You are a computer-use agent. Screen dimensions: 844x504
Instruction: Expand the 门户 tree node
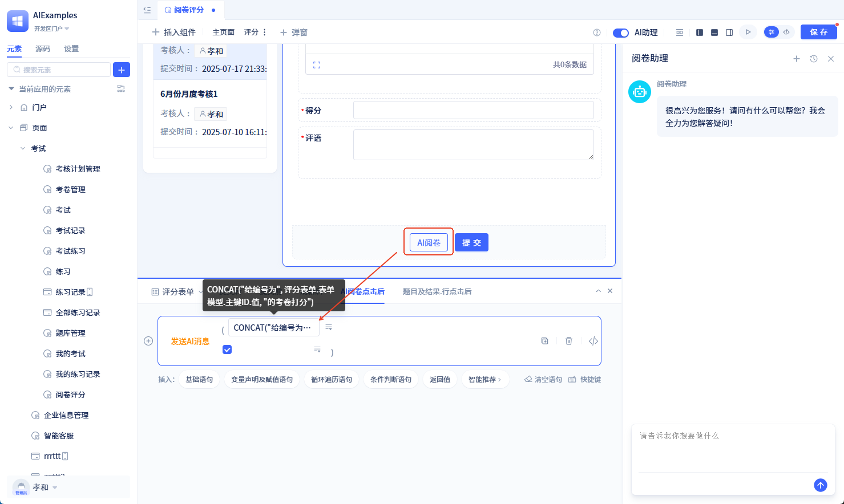[11, 107]
